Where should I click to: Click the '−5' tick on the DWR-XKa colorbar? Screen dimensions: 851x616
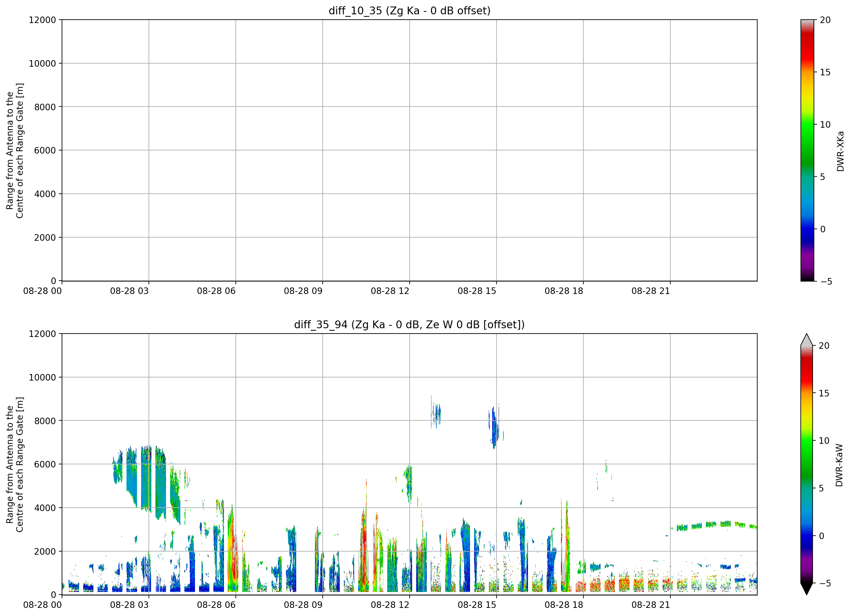pos(826,282)
